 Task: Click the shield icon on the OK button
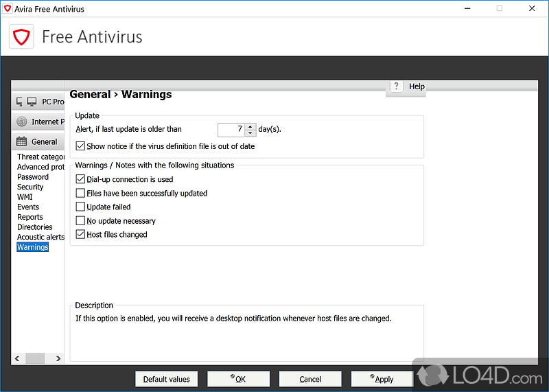(233, 378)
